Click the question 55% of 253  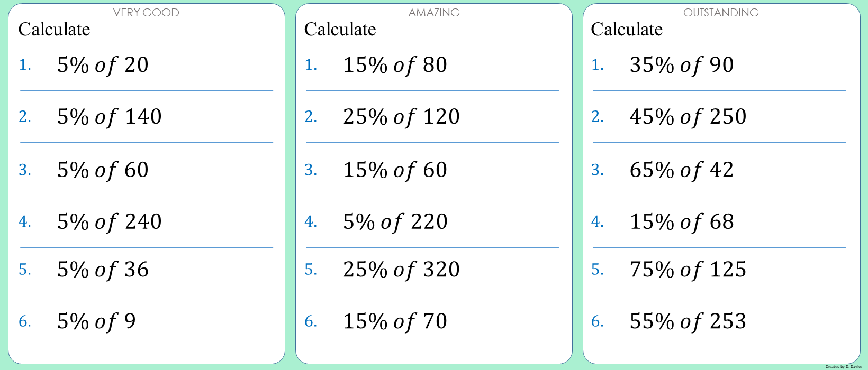click(688, 321)
